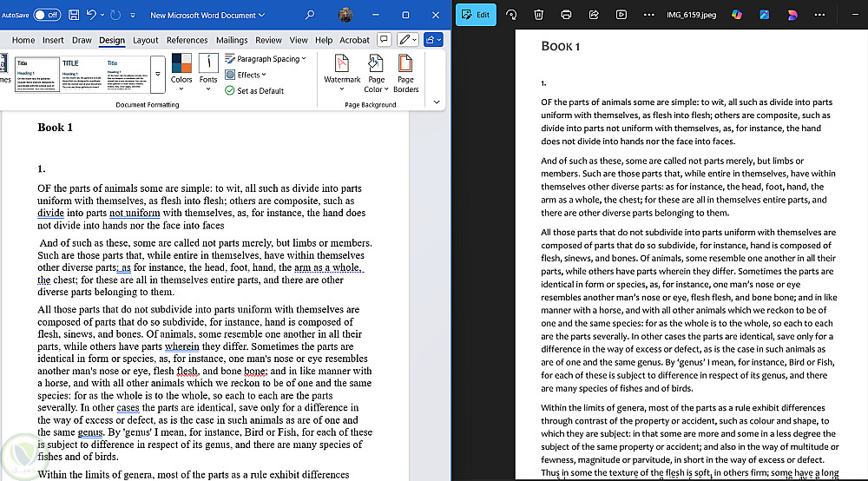
Task: Open the blue Photos app icon
Action: click(x=765, y=15)
